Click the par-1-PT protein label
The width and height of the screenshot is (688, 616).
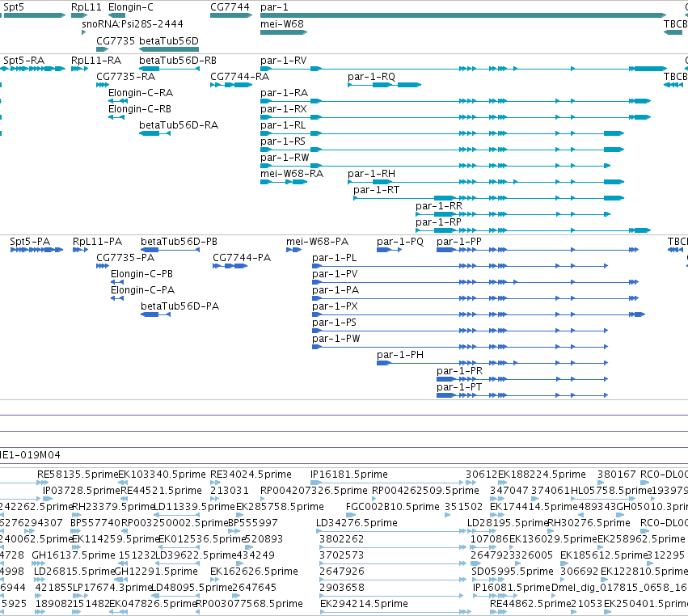pyautogui.click(x=459, y=387)
